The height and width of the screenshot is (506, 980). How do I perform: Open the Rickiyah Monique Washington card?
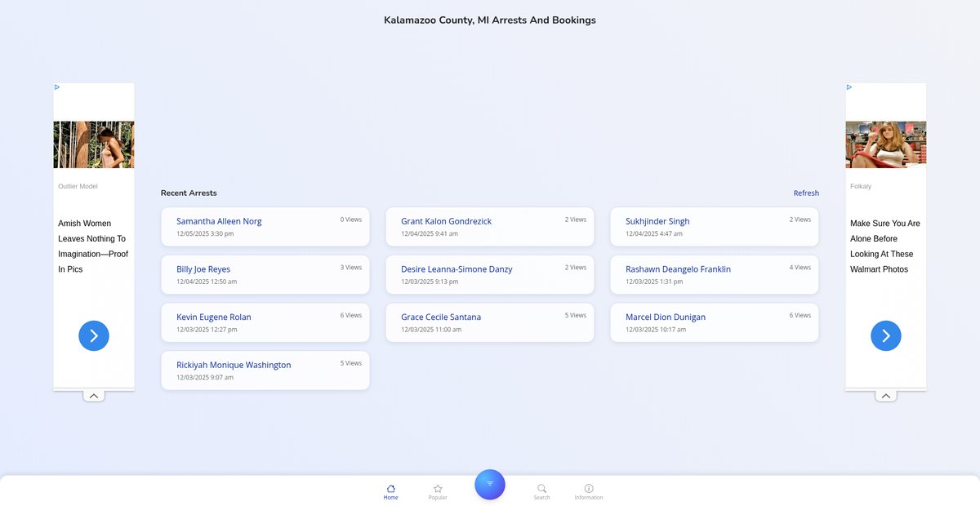(234, 365)
